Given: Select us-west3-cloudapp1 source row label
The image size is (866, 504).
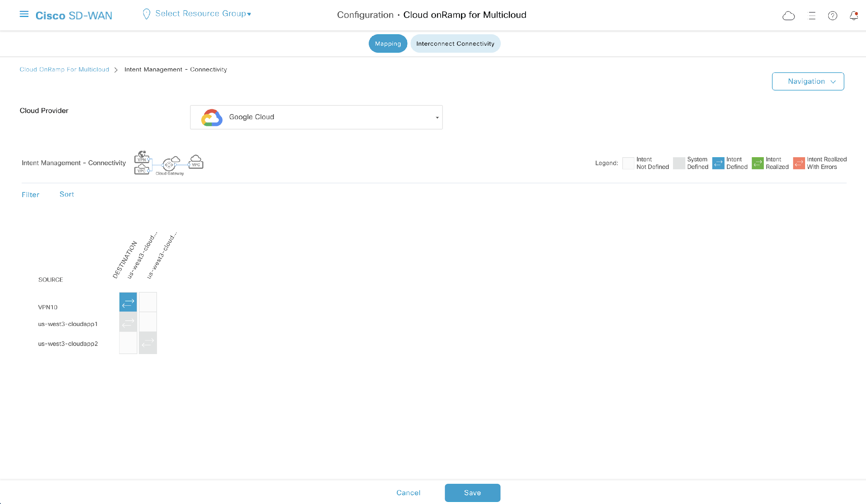Looking at the screenshot, I should 68,324.
